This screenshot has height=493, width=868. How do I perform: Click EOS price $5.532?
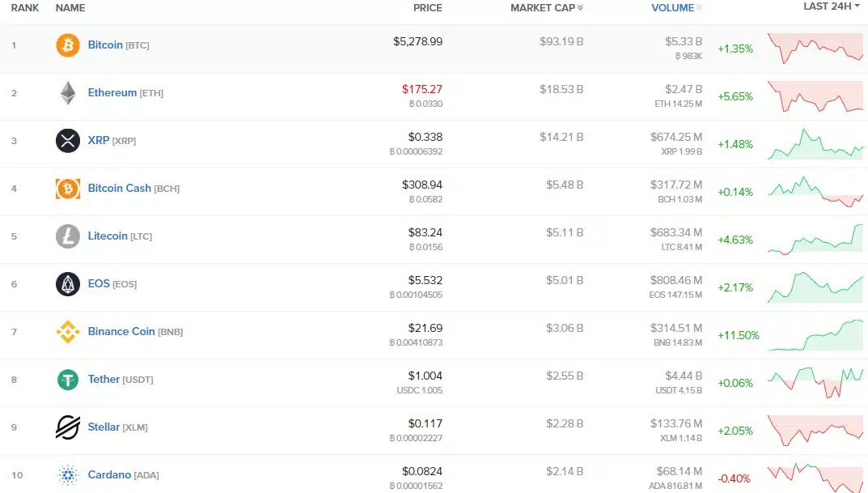[426, 280]
